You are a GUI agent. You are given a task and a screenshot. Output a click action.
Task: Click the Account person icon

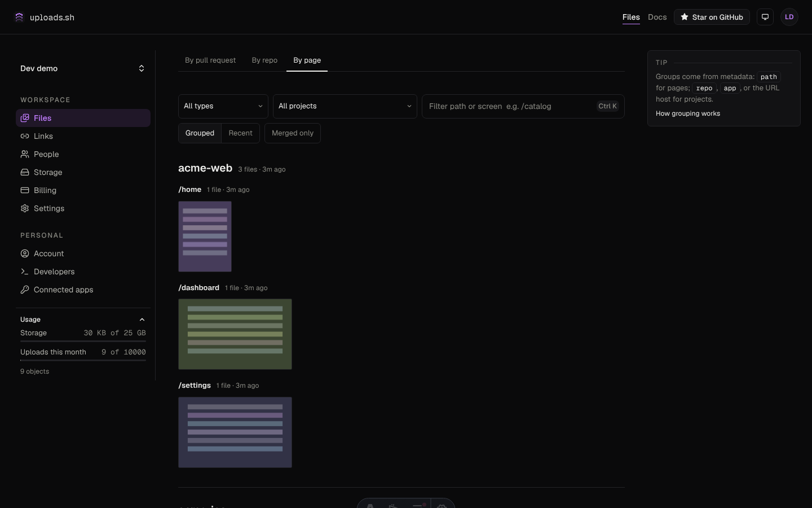click(x=25, y=253)
